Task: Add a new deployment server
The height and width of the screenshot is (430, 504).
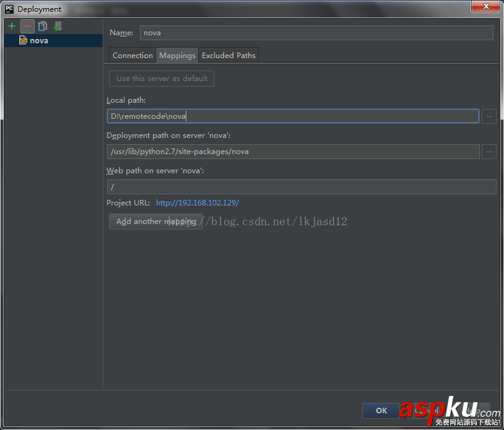Action: coord(11,26)
